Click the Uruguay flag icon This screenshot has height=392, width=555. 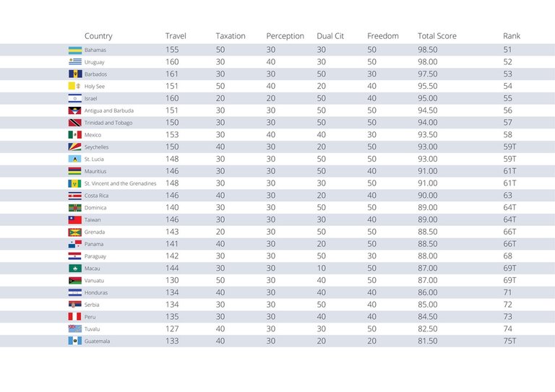click(74, 62)
